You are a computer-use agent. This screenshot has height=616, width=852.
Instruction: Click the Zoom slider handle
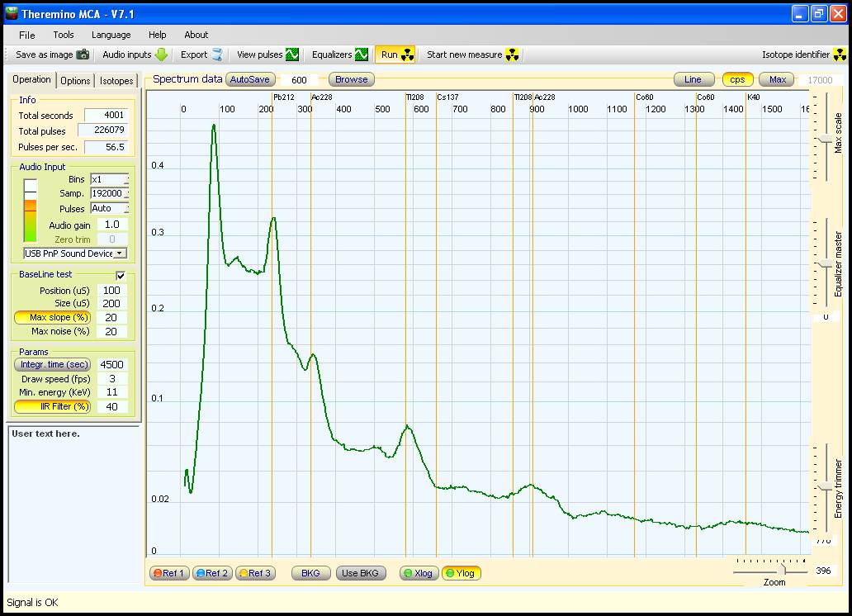[781, 570]
